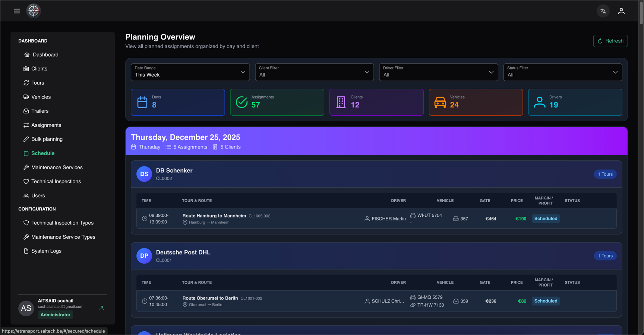
Task: Click Scheduled status on Hamburg to Mannheim row
Action: click(x=546, y=219)
